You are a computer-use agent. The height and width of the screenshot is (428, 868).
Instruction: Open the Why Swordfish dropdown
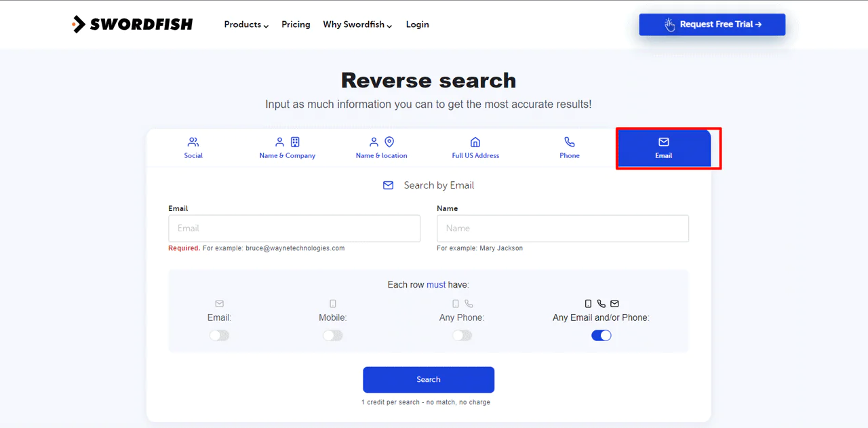point(357,24)
